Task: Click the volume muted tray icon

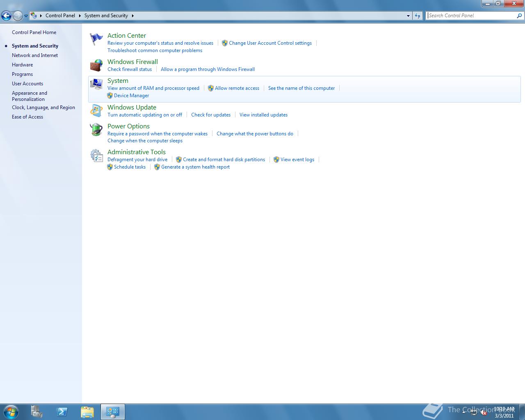Action: point(484,413)
